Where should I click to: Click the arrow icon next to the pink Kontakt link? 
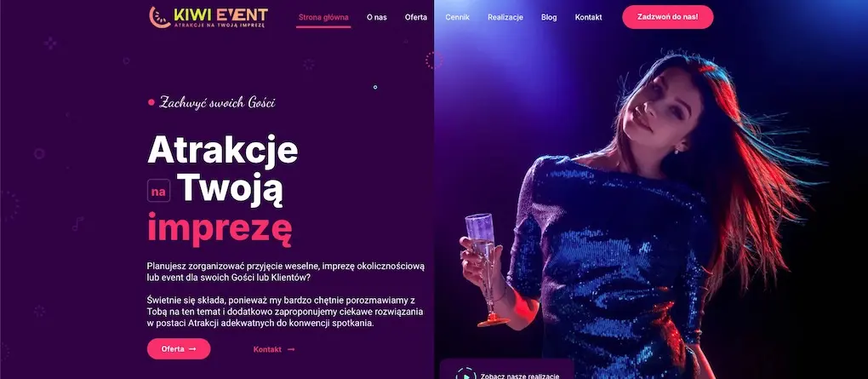coord(291,350)
